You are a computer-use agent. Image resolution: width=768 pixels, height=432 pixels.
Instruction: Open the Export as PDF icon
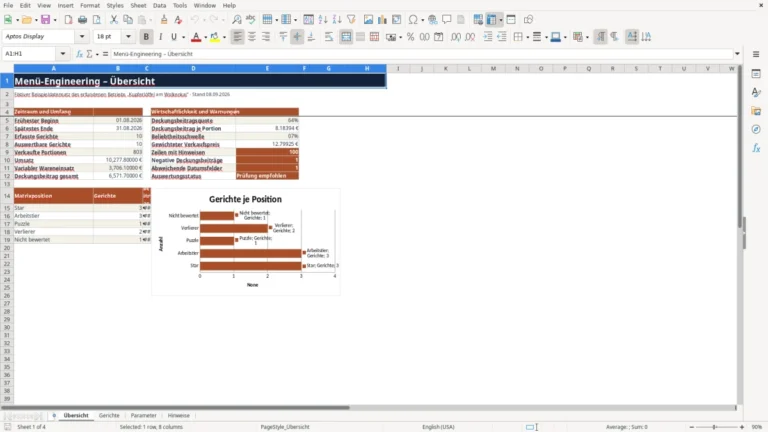[68, 20]
